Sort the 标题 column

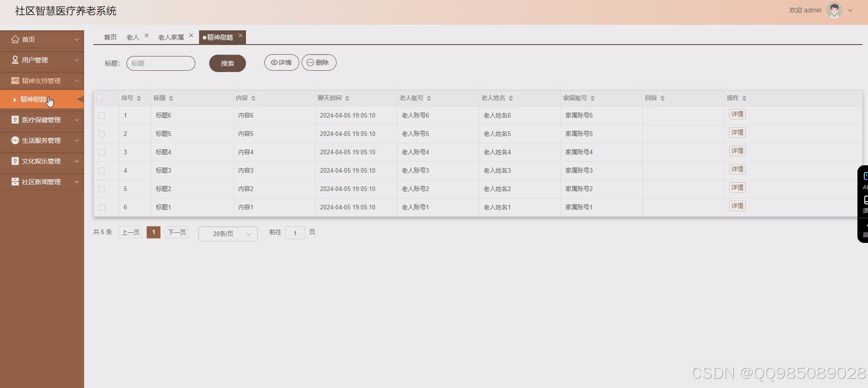point(171,98)
